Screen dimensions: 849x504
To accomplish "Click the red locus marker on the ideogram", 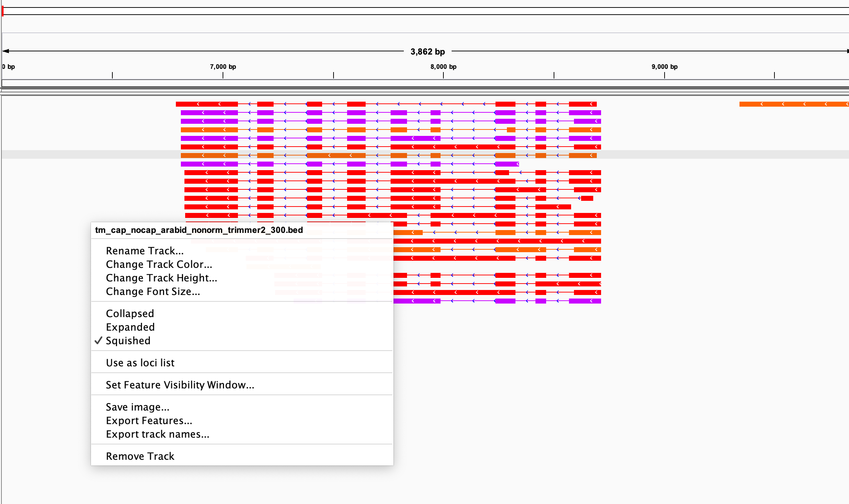I will [3, 11].
